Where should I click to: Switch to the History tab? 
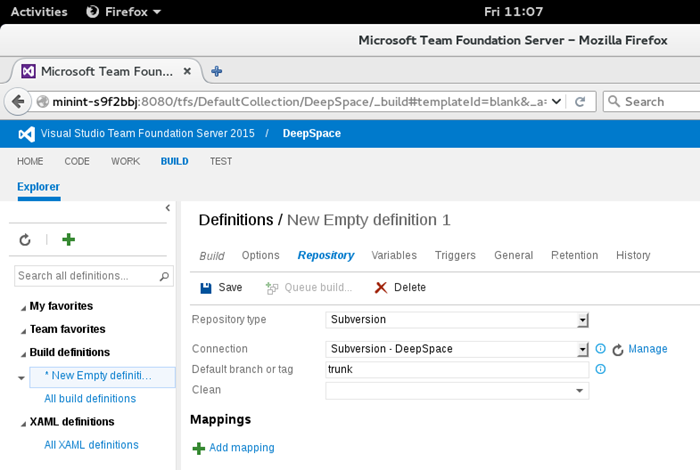tap(633, 255)
